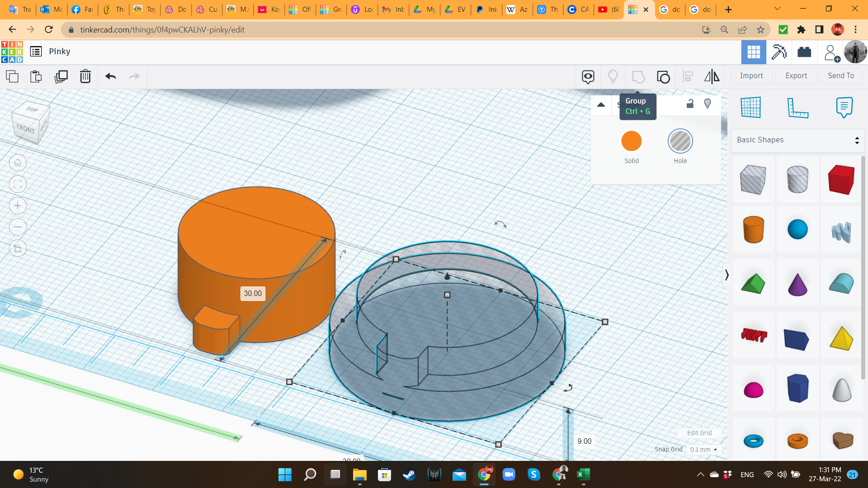Select the Ruler tool
Screen dimensions: 868x488
click(797, 108)
